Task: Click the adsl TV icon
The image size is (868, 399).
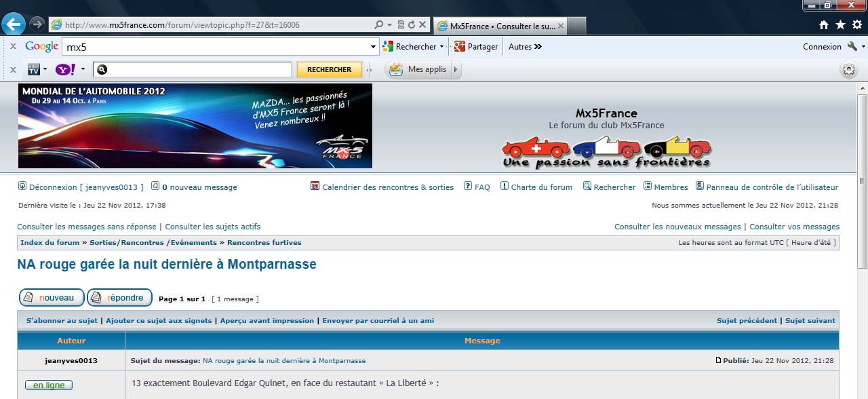Action: (x=33, y=69)
